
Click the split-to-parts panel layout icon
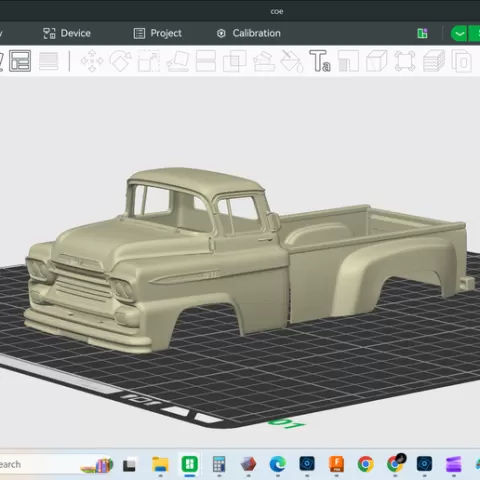[x=20, y=61]
